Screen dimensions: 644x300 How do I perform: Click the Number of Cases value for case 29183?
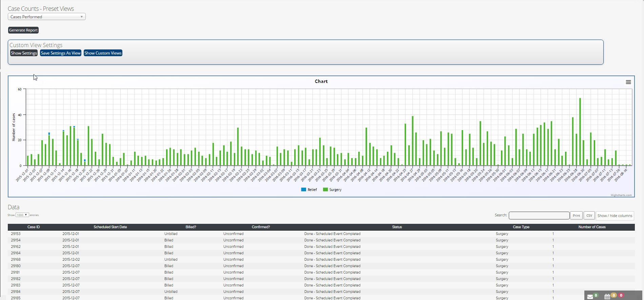coord(553,285)
